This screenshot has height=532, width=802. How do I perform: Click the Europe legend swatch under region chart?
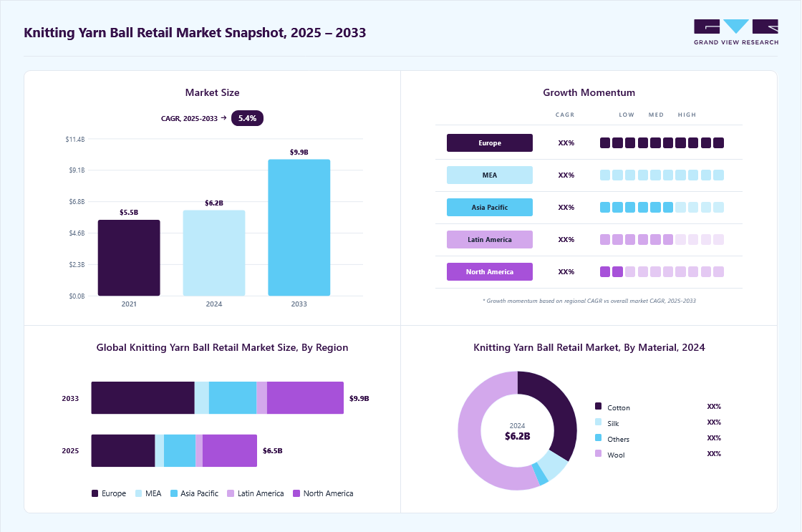pyautogui.click(x=95, y=493)
